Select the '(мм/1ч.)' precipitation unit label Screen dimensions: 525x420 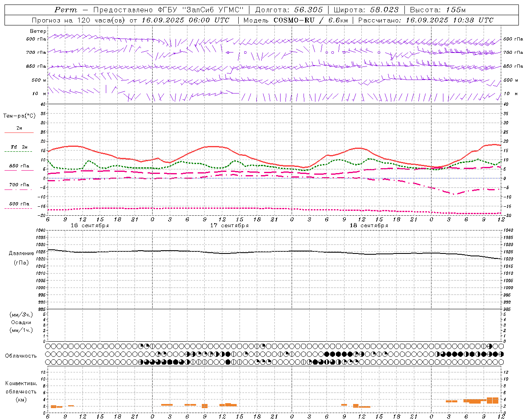click(21, 330)
